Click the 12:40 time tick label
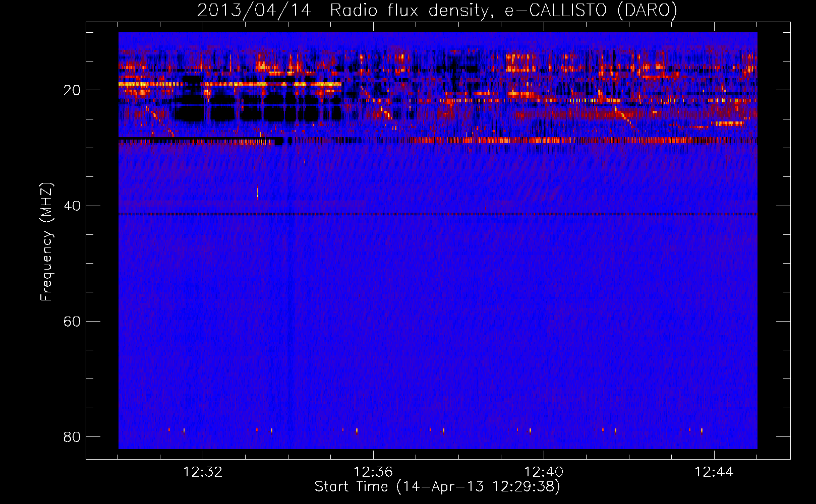816x504 pixels. [544, 472]
